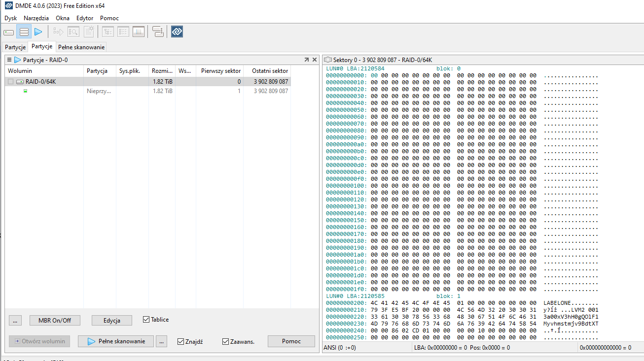Select the active Partycje tab
The height and width of the screenshot is (361, 644).
coord(42,46)
